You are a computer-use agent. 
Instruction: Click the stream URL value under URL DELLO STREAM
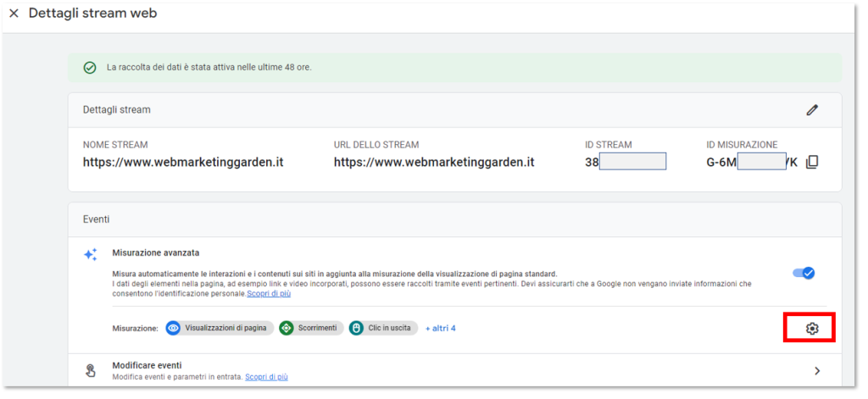pos(434,162)
